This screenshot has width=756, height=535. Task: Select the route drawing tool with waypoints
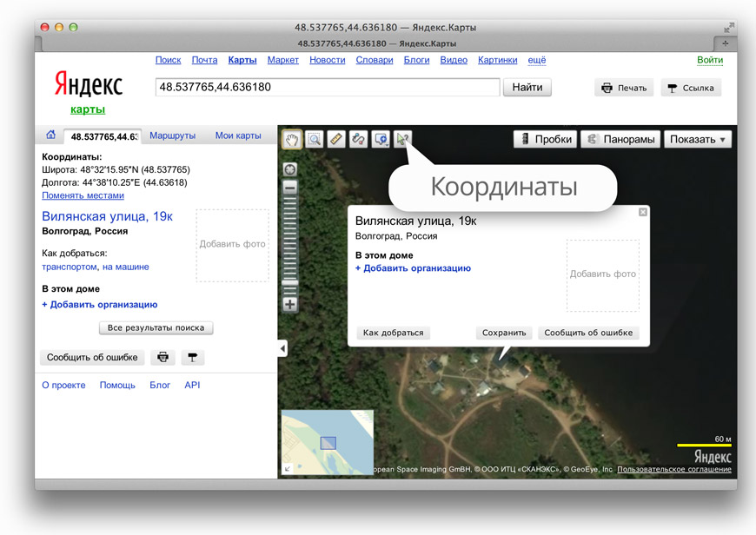point(358,139)
